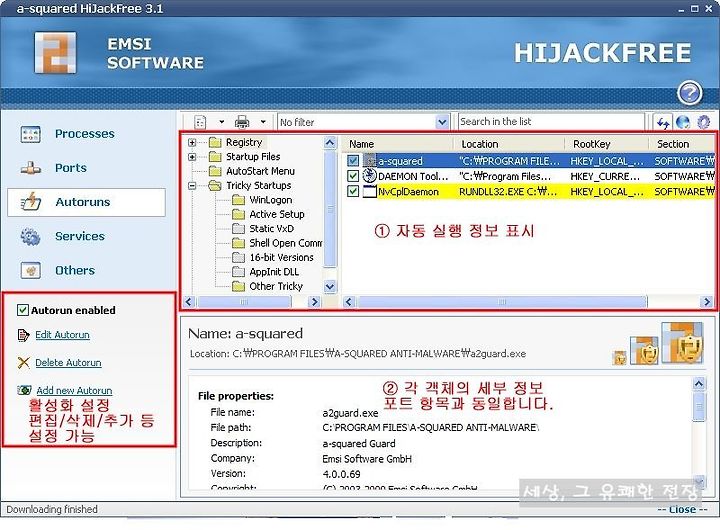
Task: Click the Search in the list field
Action: [551, 122]
